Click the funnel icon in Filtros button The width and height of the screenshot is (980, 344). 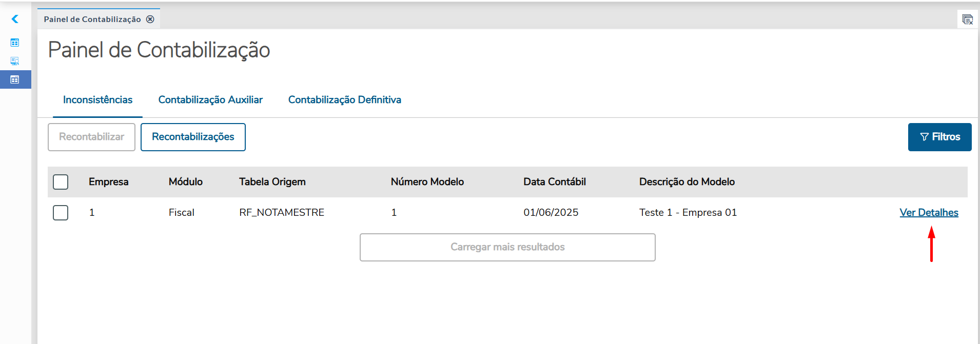click(924, 137)
